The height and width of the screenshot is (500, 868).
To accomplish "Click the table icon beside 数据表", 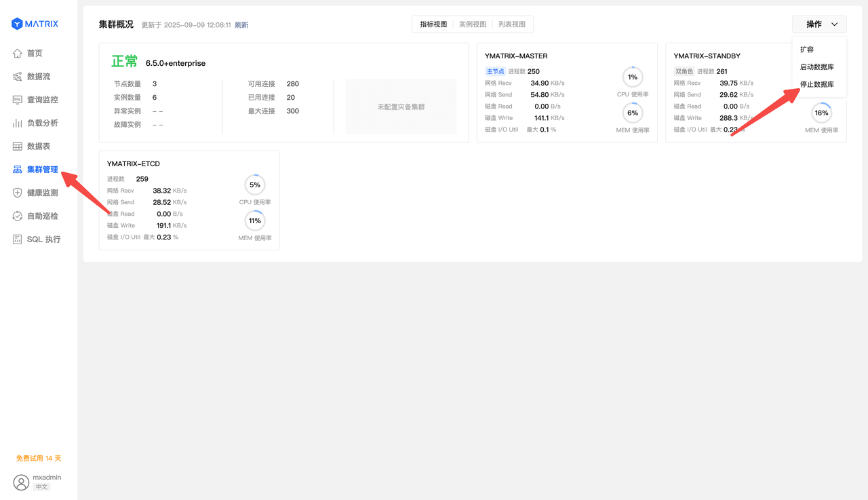I will 18,147.
